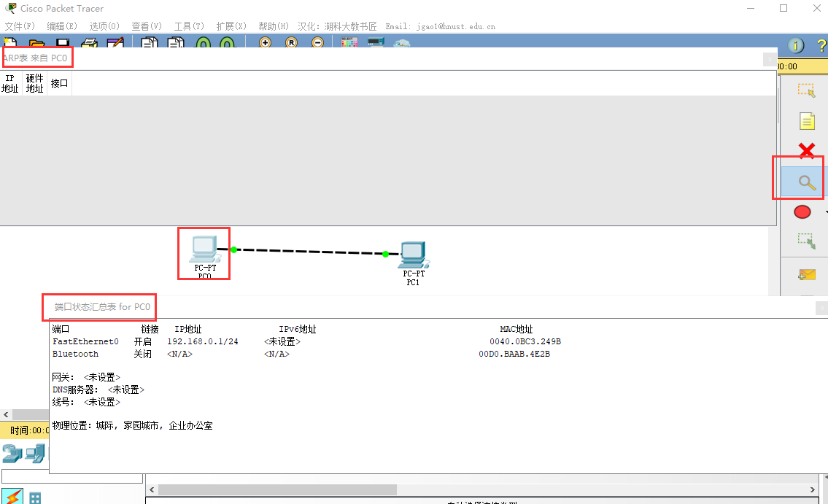Open the 帮助(H) menu

coord(273,26)
